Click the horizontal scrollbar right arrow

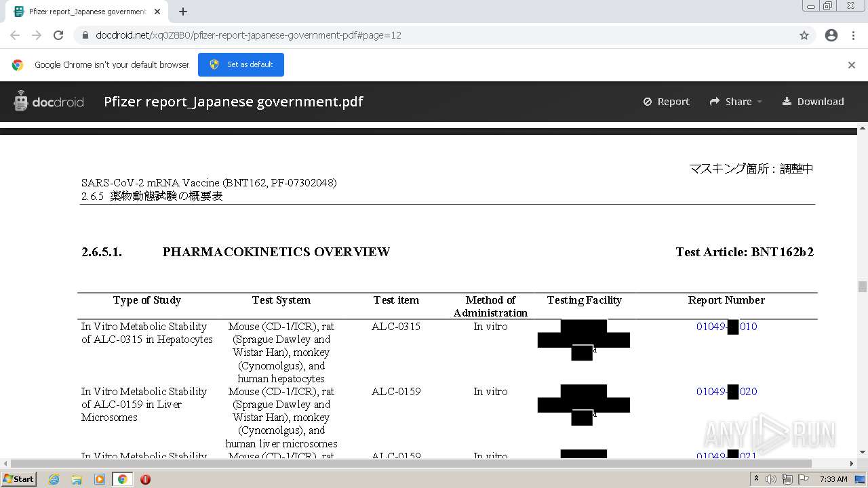tap(852, 464)
